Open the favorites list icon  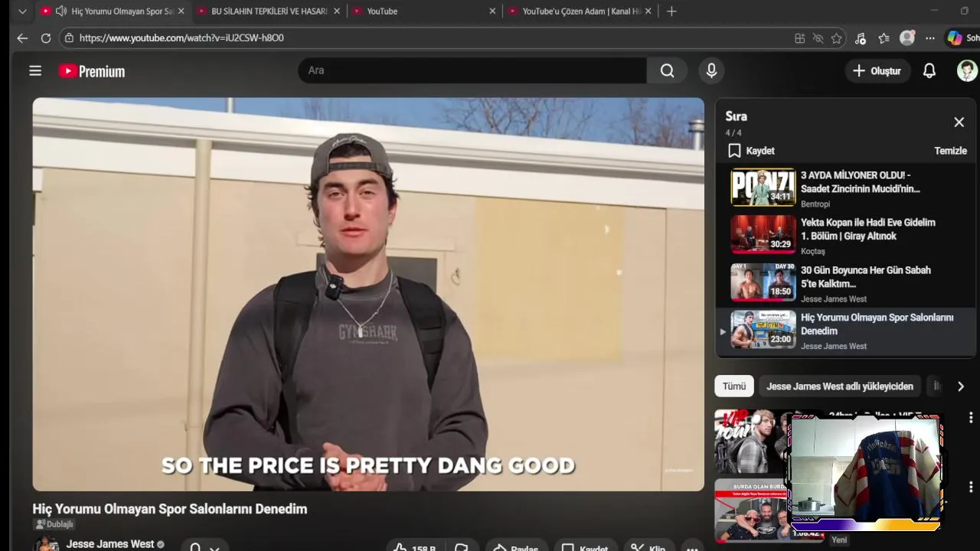click(884, 38)
